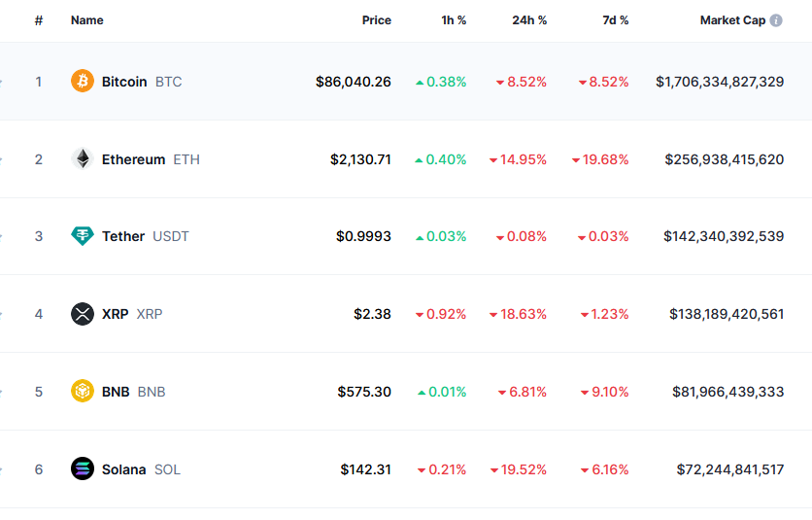The height and width of the screenshot is (520, 812).
Task: Open the Ethereum name link
Action: point(133,159)
